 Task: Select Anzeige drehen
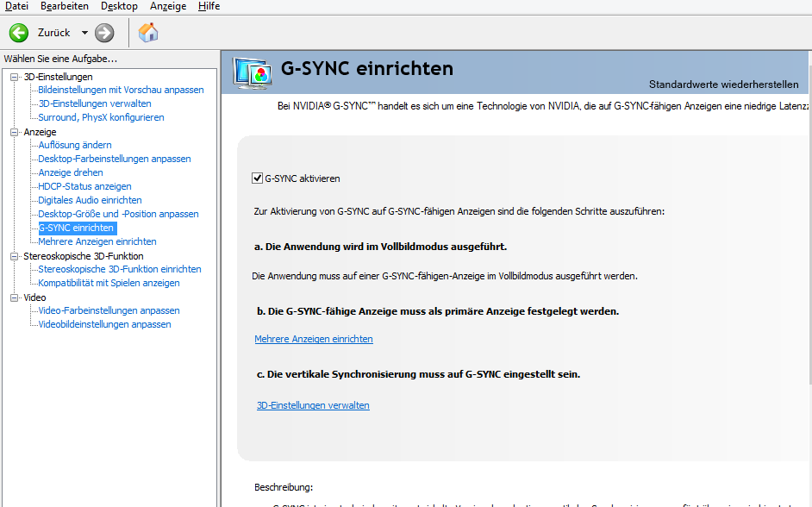[71, 172]
